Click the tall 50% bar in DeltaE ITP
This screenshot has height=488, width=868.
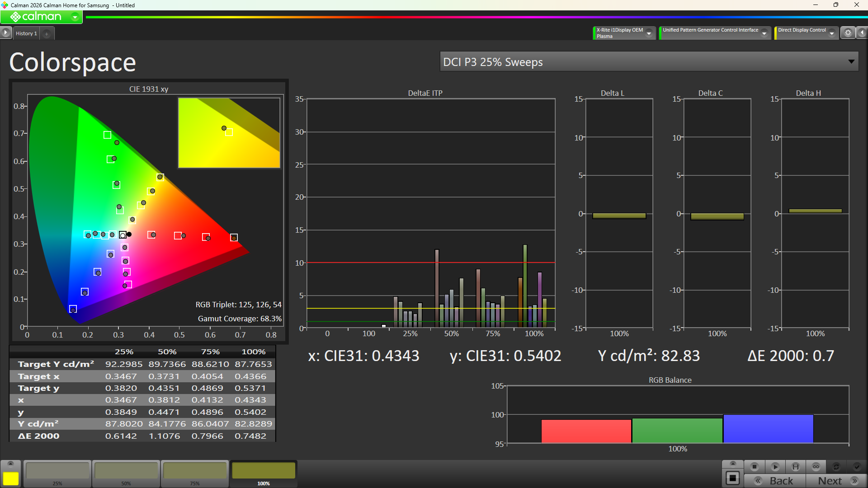(x=437, y=288)
